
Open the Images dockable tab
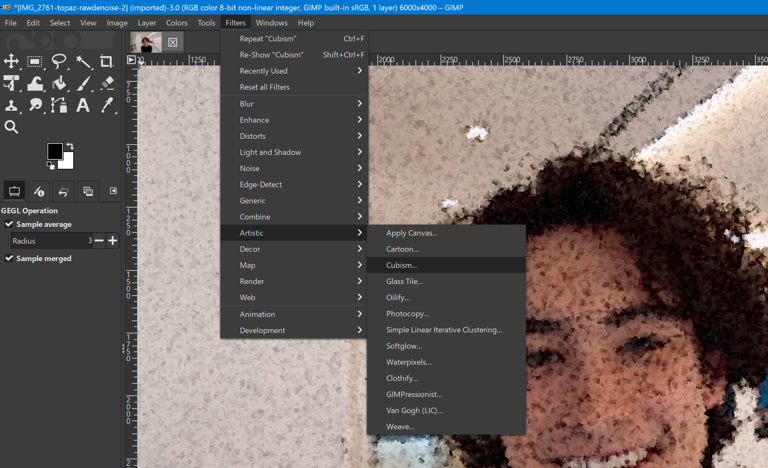click(88, 191)
